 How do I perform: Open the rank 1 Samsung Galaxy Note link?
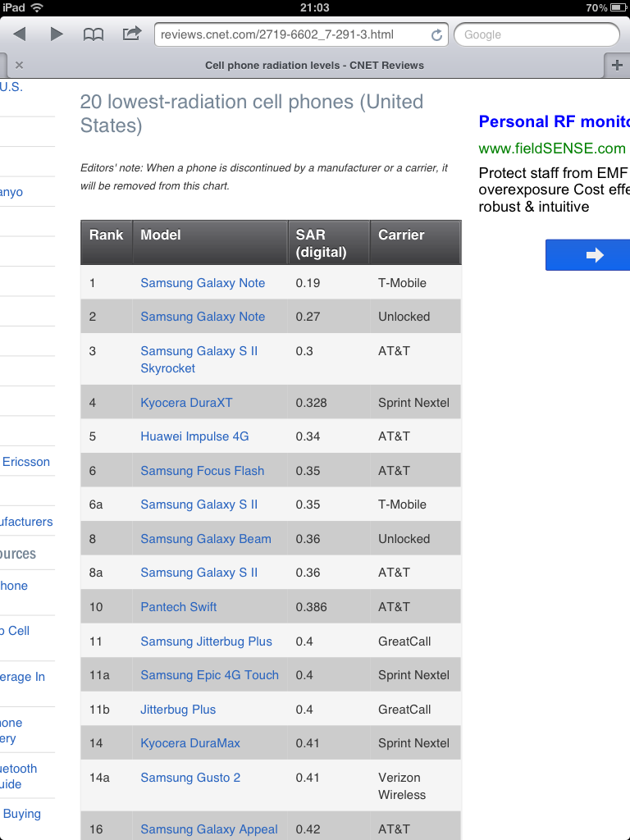click(x=203, y=283)
